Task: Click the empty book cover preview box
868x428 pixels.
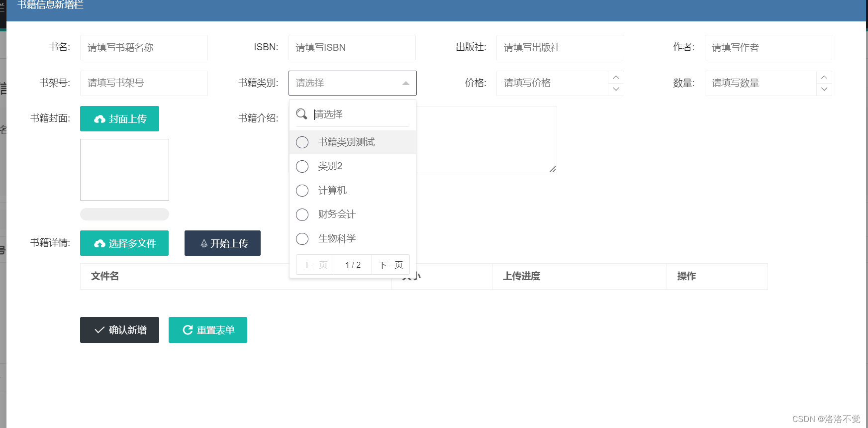Action: 124,170
